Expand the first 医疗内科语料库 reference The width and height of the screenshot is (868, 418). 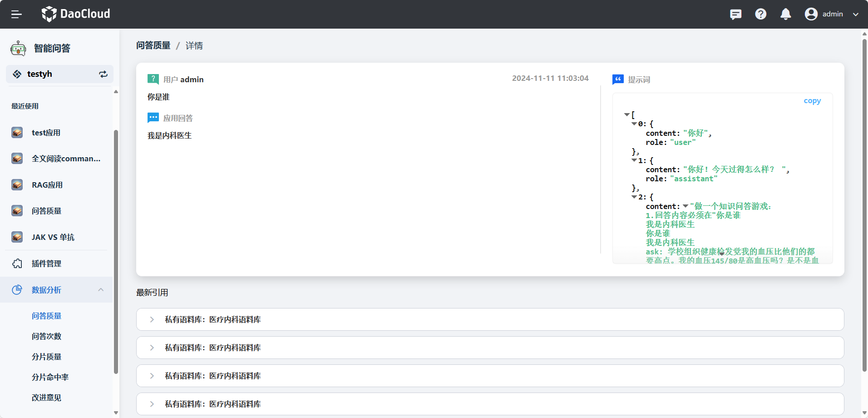click(x=152, y=320)
